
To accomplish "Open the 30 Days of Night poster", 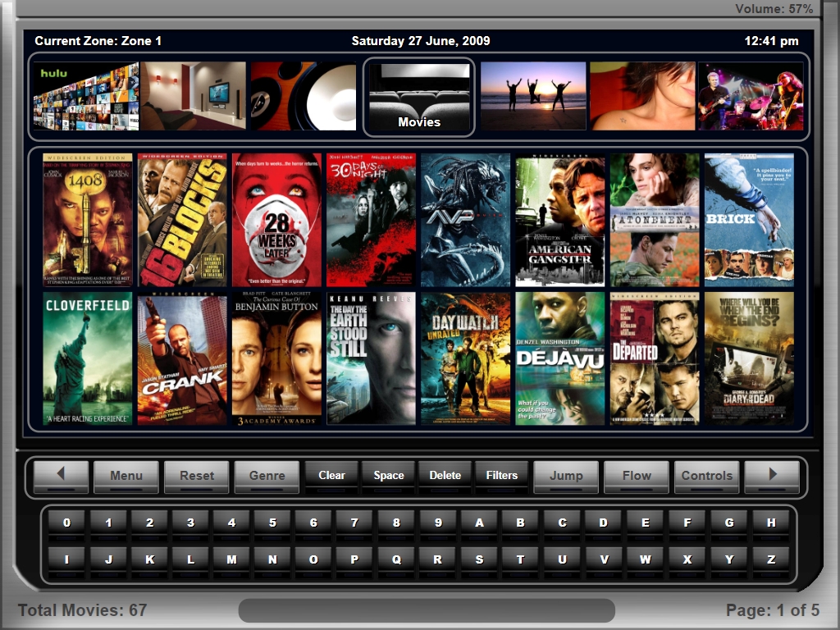I will pos(372,220).
